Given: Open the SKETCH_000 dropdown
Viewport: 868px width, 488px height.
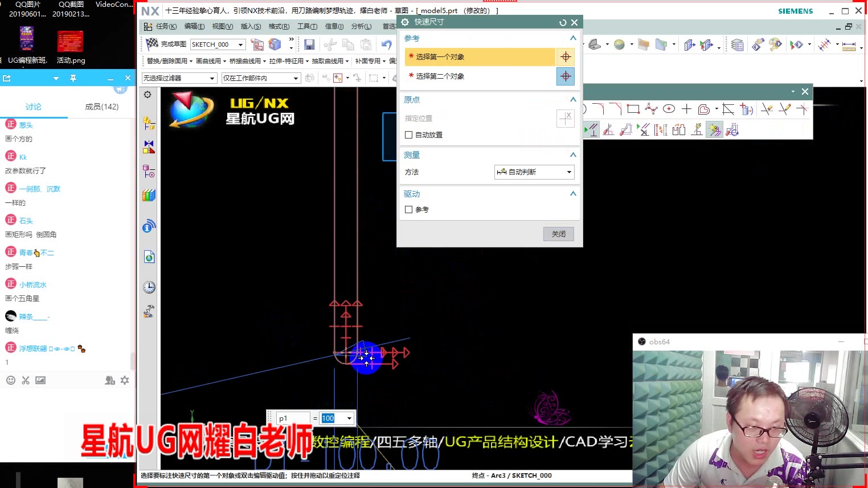Looking at the screenshot, I should (240, 44).
